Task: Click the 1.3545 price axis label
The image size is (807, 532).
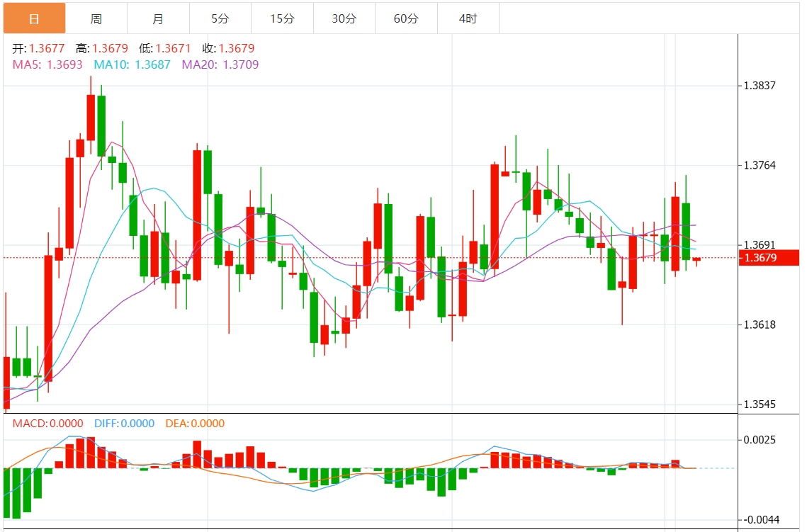Action: click(x=760, y=404)
